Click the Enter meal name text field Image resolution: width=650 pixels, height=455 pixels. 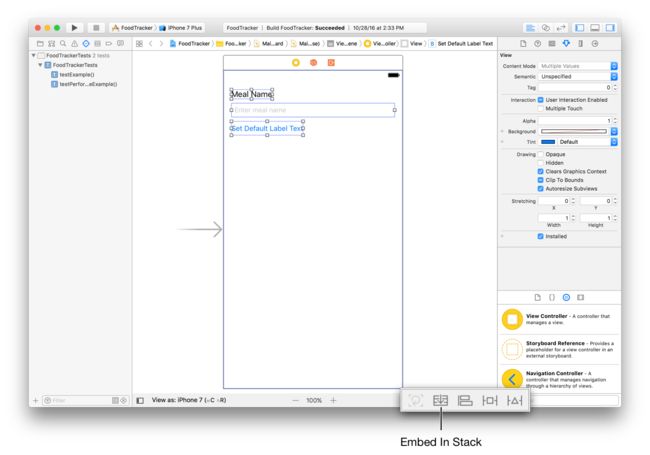313,110
